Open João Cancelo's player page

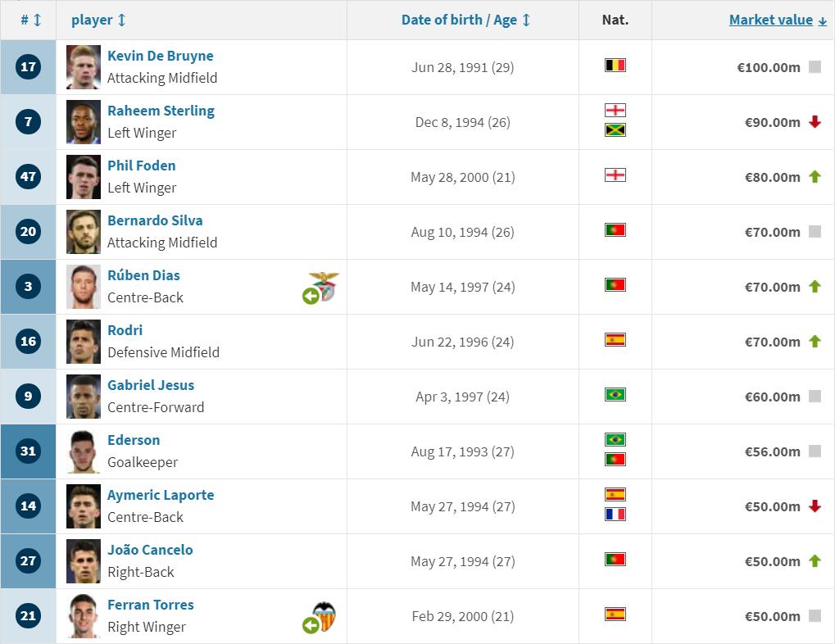(150, 550)
